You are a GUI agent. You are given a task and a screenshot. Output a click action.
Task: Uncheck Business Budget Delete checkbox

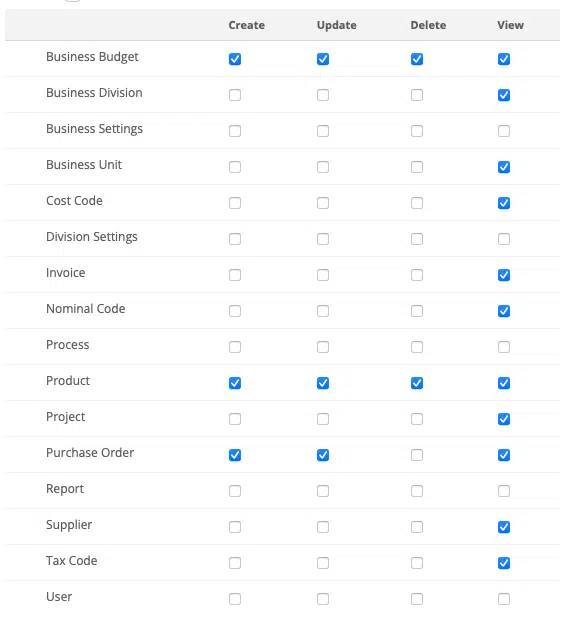417,59
